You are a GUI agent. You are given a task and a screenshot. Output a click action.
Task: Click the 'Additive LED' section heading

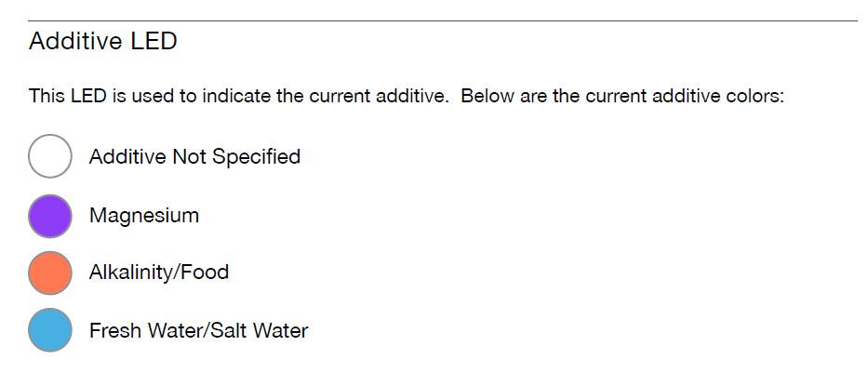(x=103, y=41)
